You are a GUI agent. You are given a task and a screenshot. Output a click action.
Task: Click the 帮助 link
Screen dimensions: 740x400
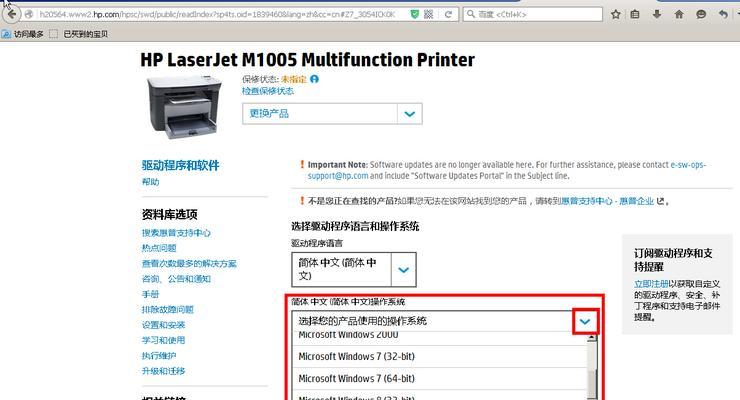pyautogui.click(x=151, y=182)
